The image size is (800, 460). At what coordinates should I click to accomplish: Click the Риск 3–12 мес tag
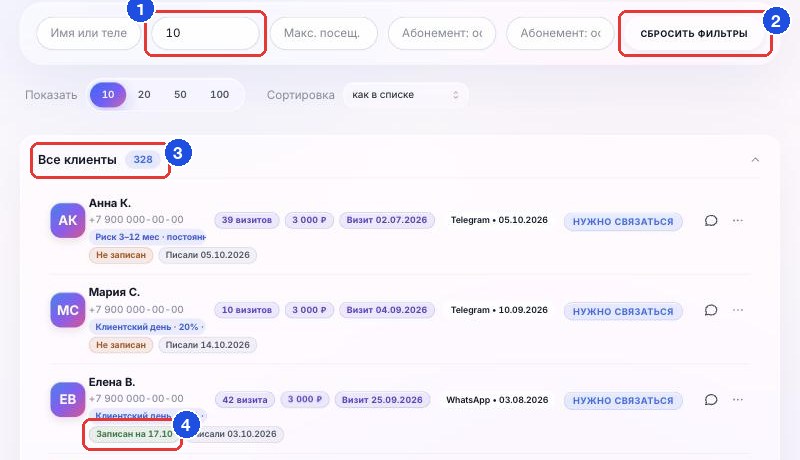pos(148,237)
